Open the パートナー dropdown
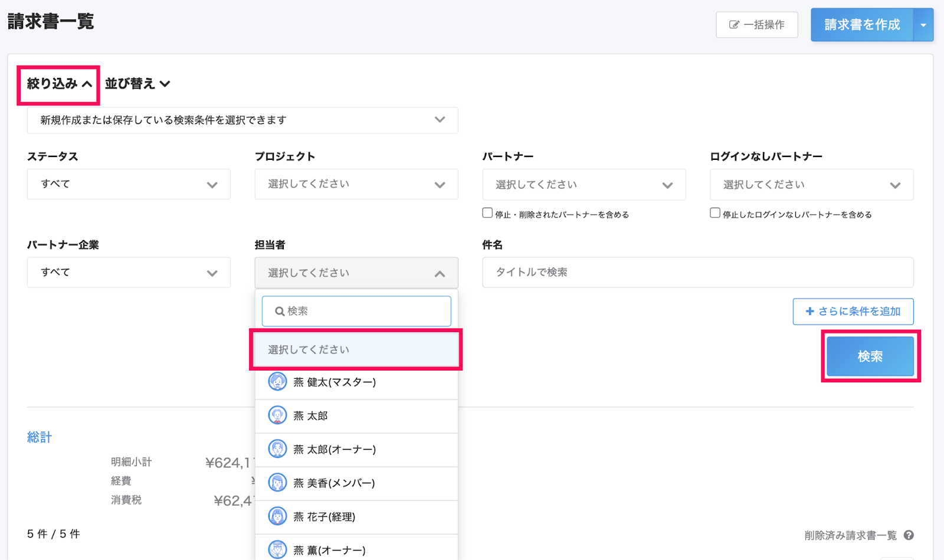The image size is (944, 560). tap(584, 185)
